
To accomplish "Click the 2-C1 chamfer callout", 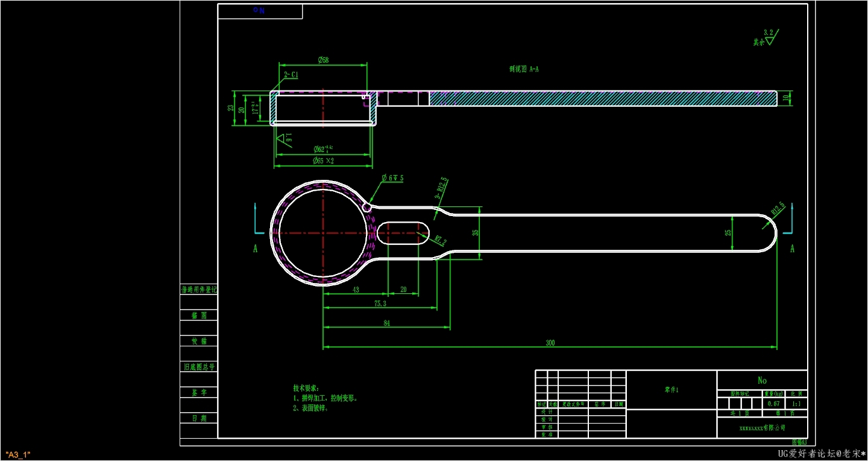I will coord(291,75).
